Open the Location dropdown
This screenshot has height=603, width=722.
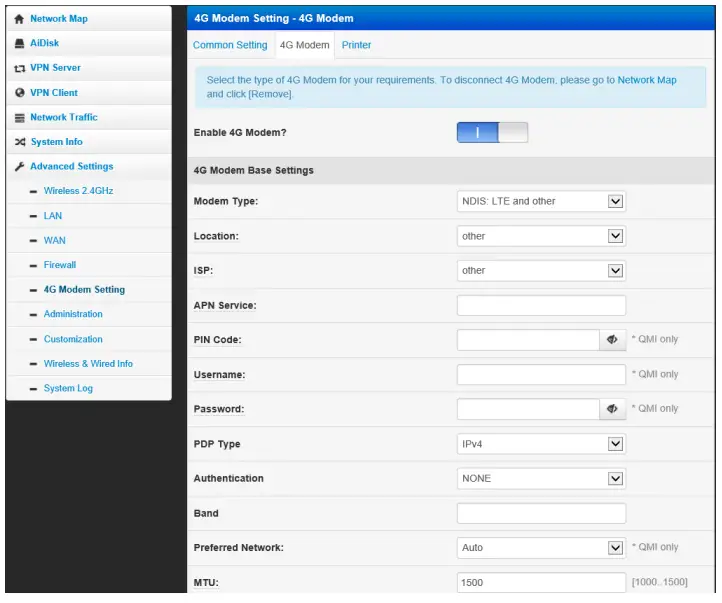[541, 236]
